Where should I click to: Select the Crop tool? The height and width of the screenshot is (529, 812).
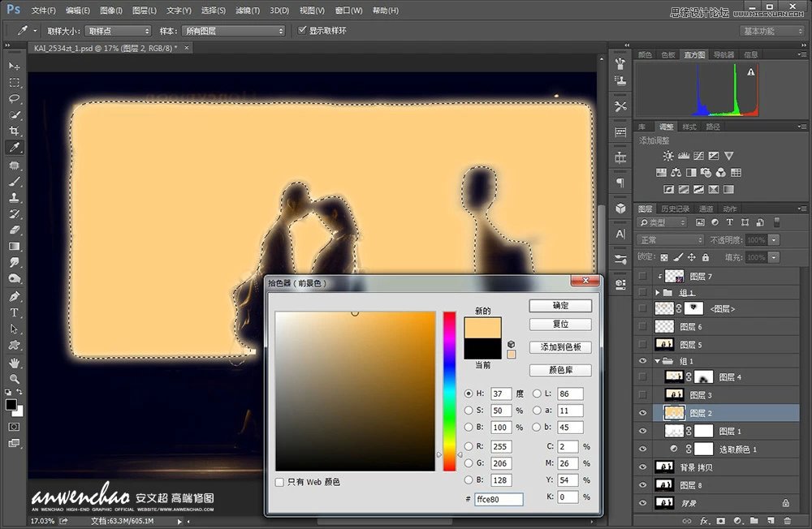pyautogui.click(x=14, y=131)
